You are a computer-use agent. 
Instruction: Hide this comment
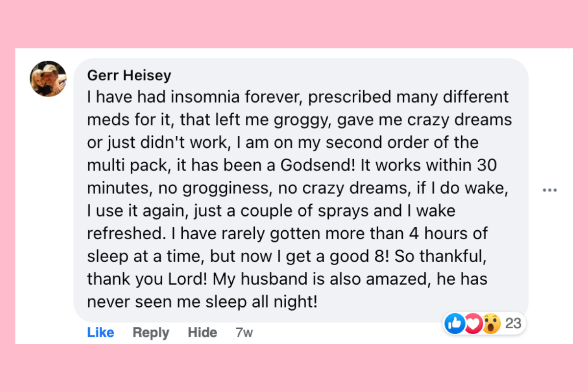tap(202, 333)
